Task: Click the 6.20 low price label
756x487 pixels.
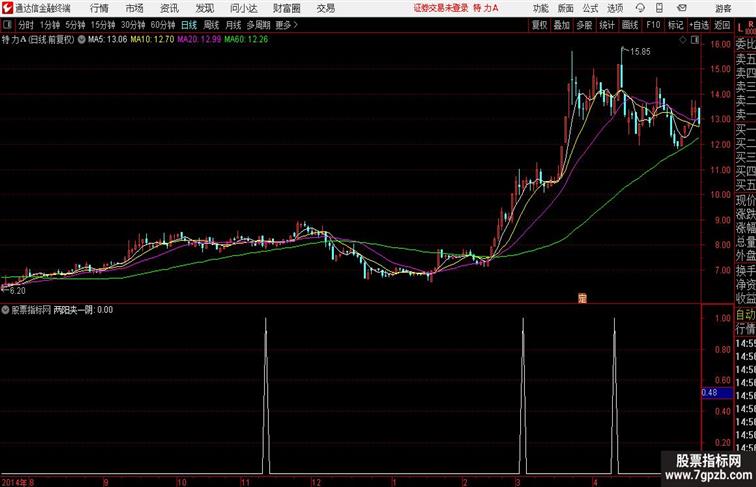Action: (x=17, y=291)
